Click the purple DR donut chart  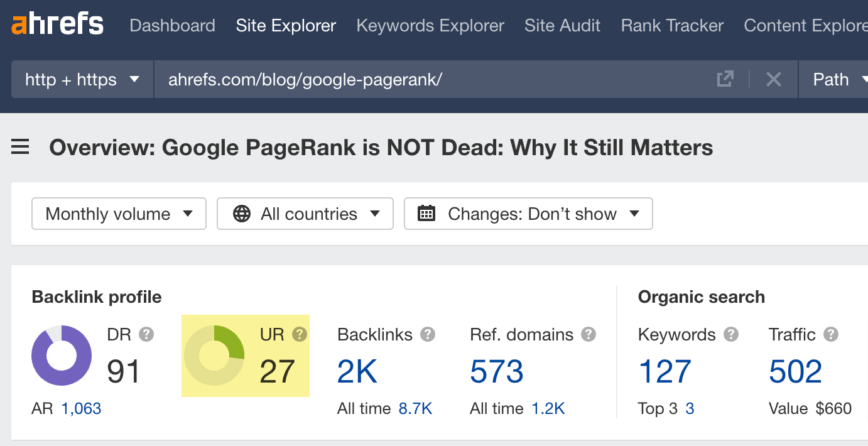click(62, 356)
